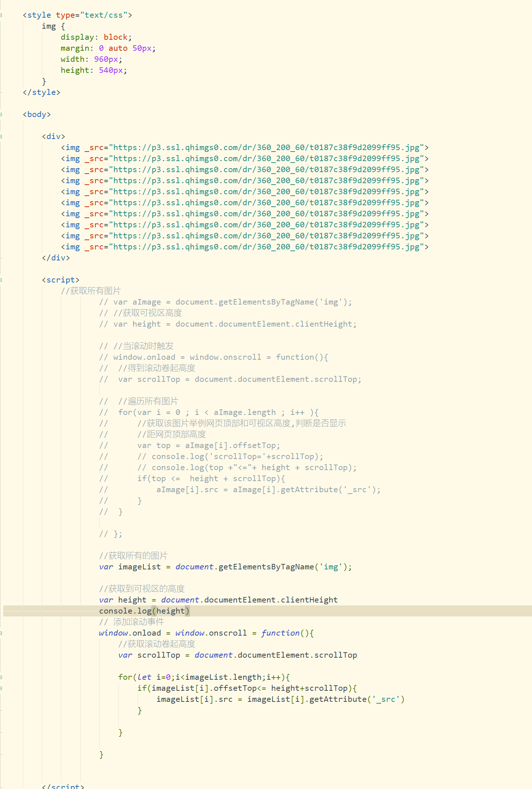Collapse the window.onload function fold marker
Image resolution: width=532 pixels, height=789 pixels.
tap(1, 633)
